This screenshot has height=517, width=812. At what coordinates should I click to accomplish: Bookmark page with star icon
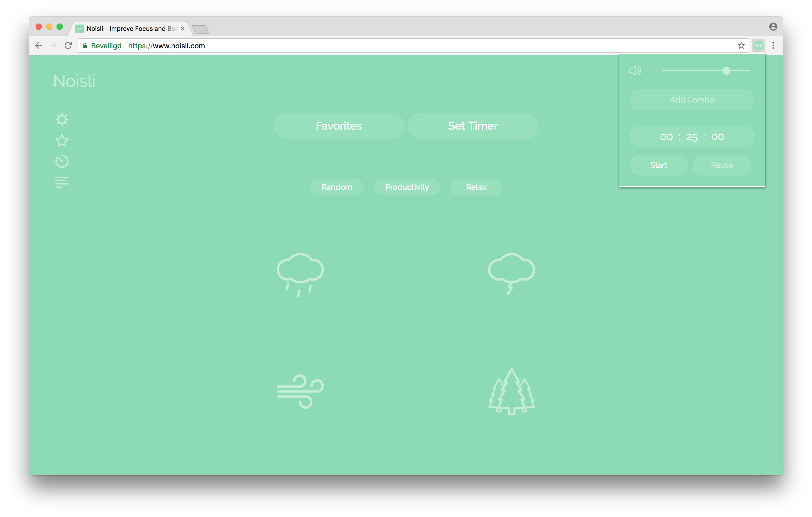click(741, 45)
